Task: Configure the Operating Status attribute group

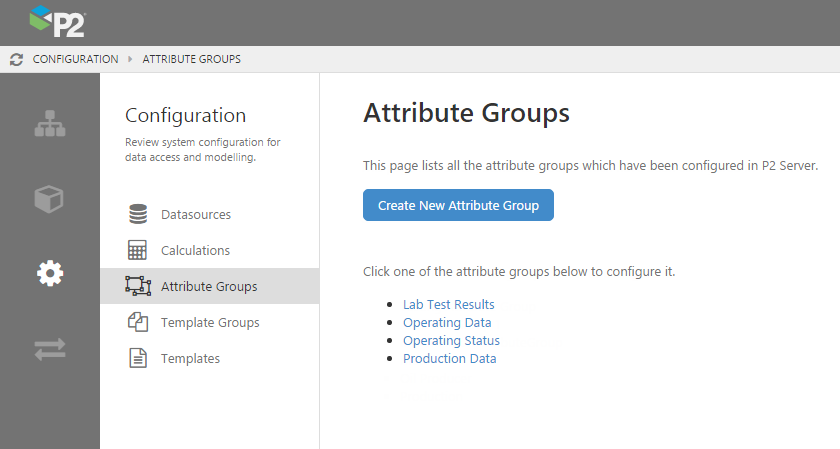Action: [451, 340]
